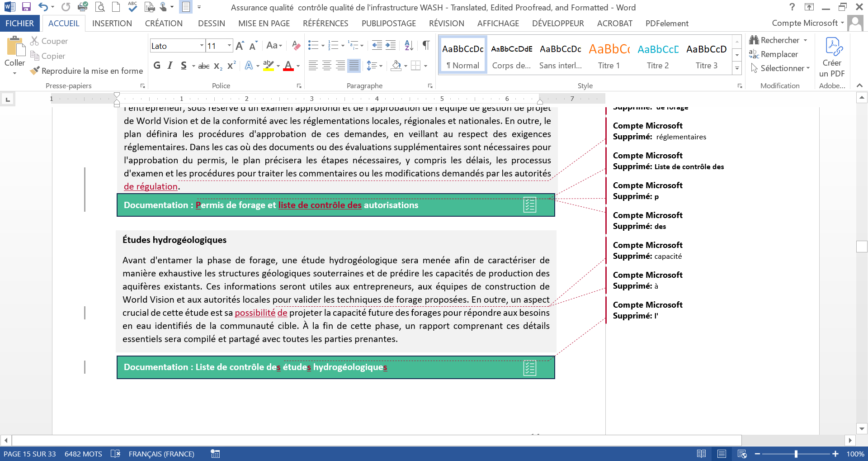This screenshot has width=868, height=461.
Task: Justify the paragraph text
Action: (x=354, y=66)
